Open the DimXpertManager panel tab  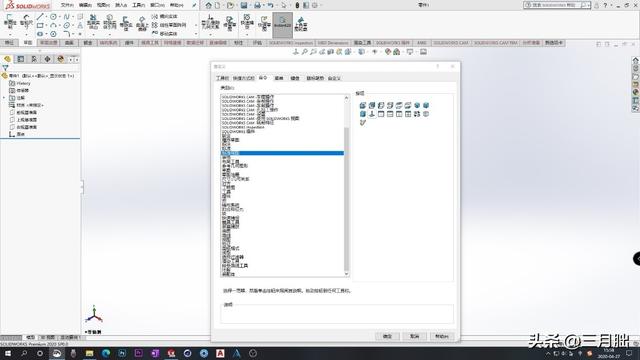[47, 59]
